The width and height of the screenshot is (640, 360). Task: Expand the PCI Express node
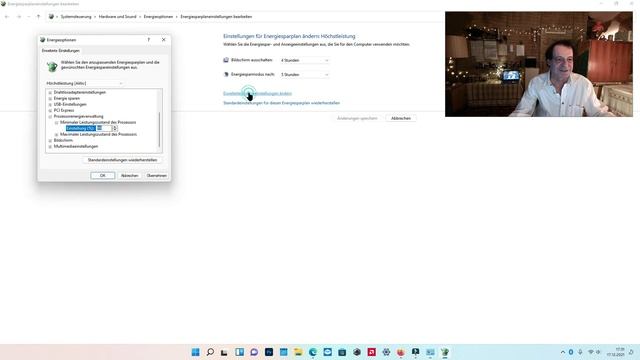click(x=50, y=111)
